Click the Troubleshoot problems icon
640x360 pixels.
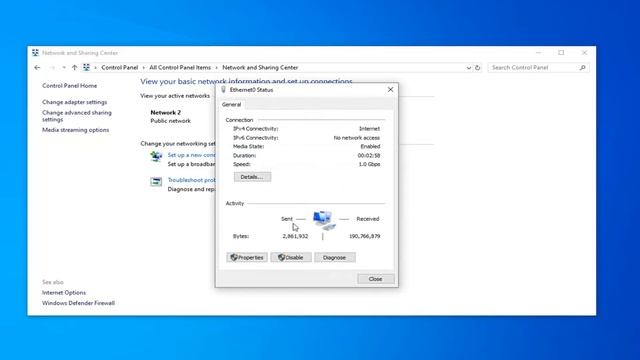pos(156,182)
